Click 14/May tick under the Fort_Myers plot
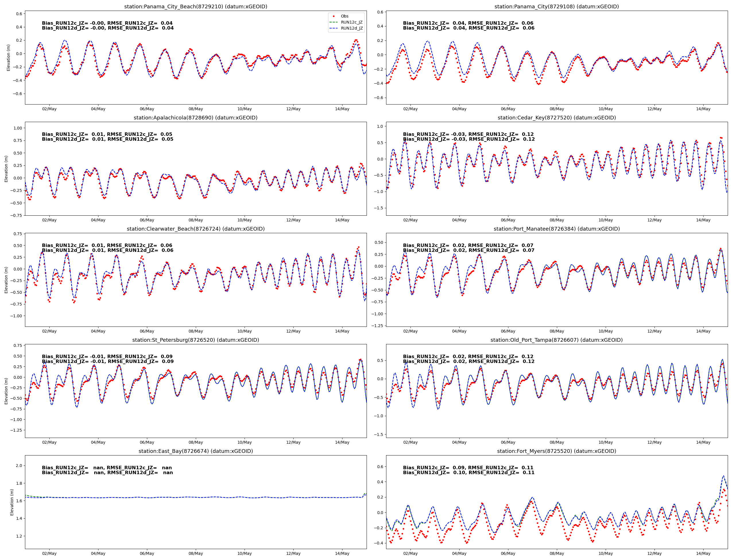This screenshot has width=732, height=560. pyautogui.click(x=703, y=553)
